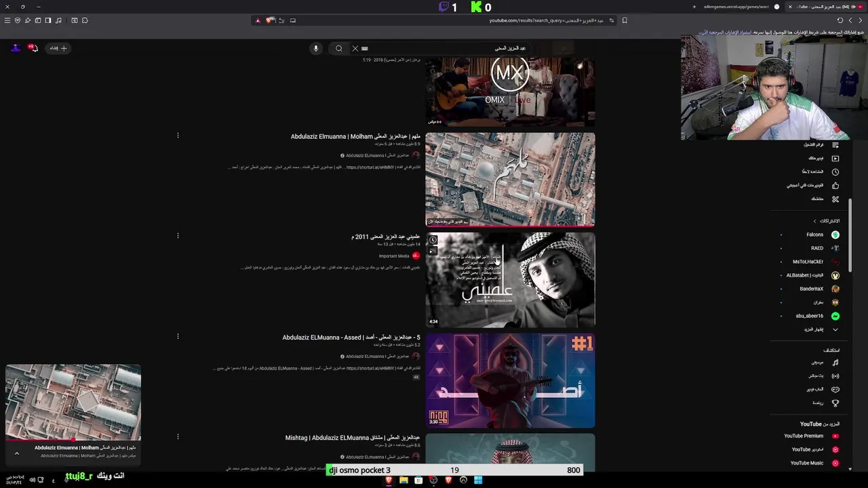Open the Gaming explore sidebar item

(x=823, y=389)
